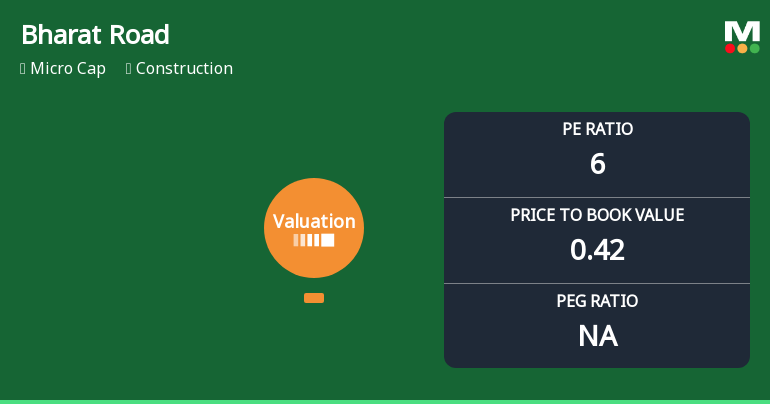Image resolution: width=770 pixels, height=404 pixels.
Task: Click the bar meter inside the Valuation circle
Action: coord(314,241)
